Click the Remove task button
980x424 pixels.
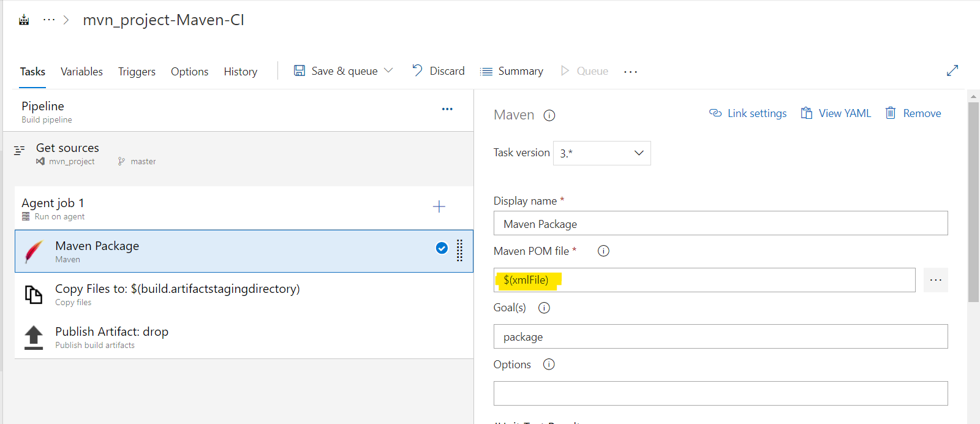(x=913, y=113)
